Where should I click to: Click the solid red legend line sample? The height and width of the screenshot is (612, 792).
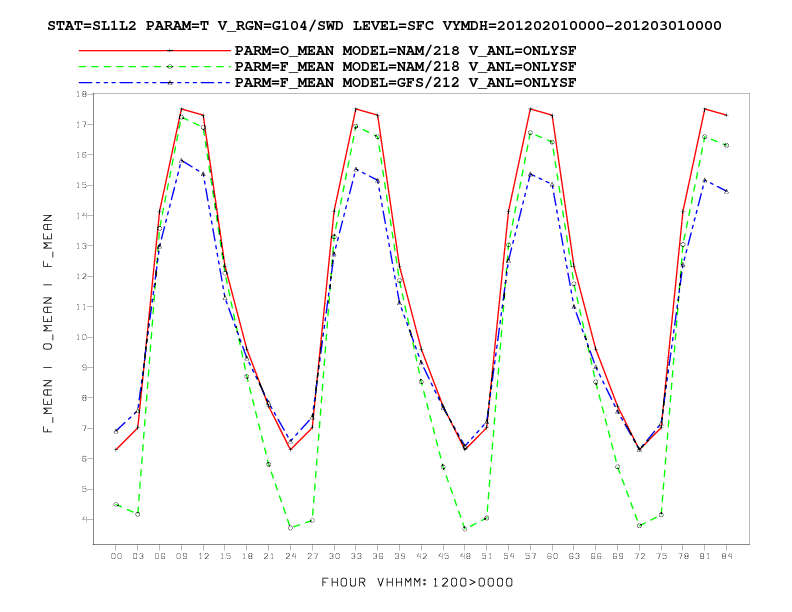click(155, 50)
